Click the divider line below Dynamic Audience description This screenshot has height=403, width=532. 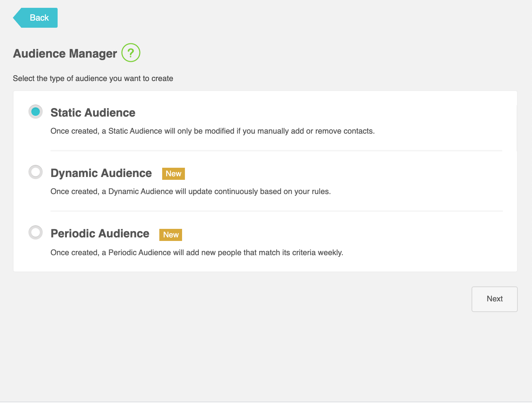(x=276, y=211)
